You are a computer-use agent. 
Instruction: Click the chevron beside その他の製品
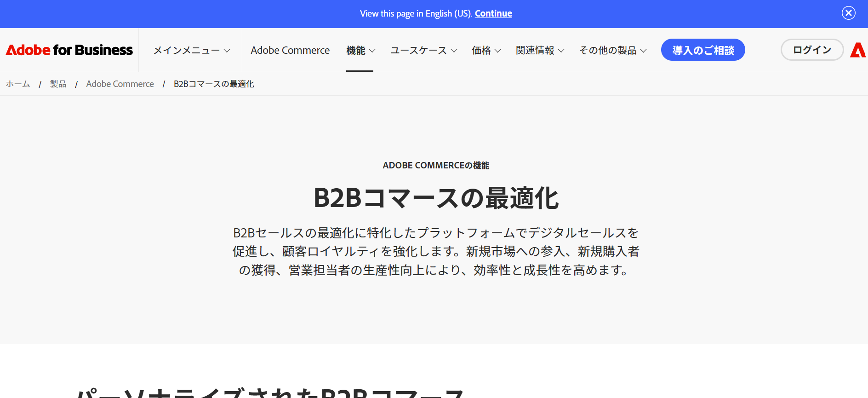point(643,51)
